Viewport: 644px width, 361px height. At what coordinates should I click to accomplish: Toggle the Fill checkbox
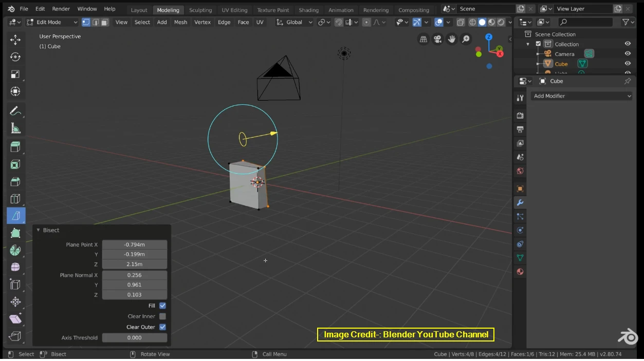pos(162,306)
